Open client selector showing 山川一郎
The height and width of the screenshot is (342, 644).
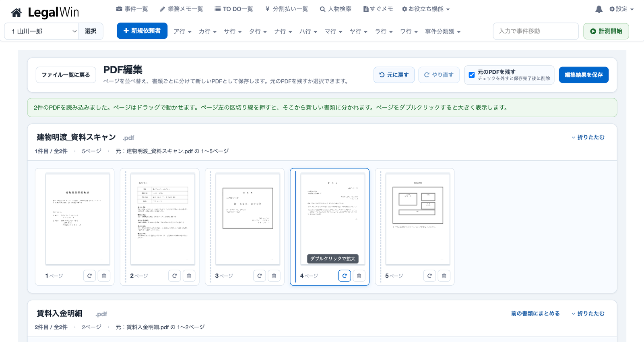41,31
